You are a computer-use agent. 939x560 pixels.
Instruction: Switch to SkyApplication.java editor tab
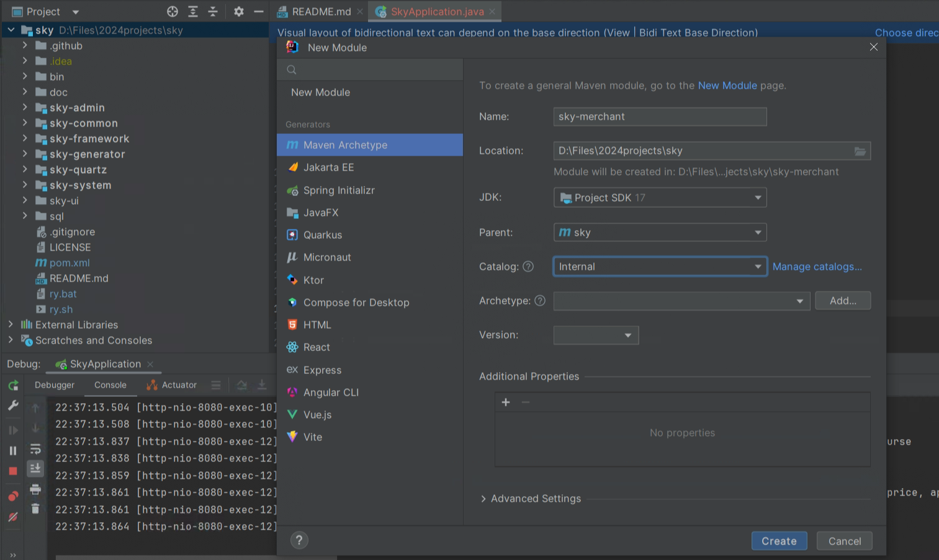click(x=436, y=11)
